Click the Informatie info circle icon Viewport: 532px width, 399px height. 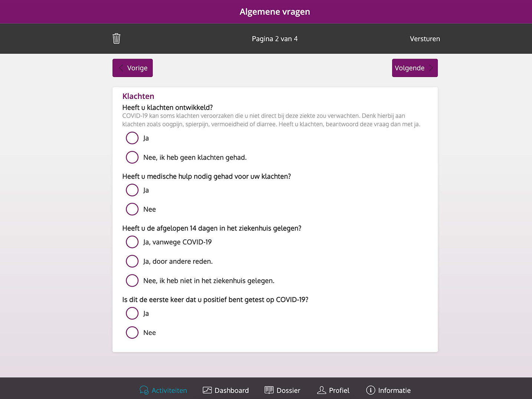tap(370, 390)
